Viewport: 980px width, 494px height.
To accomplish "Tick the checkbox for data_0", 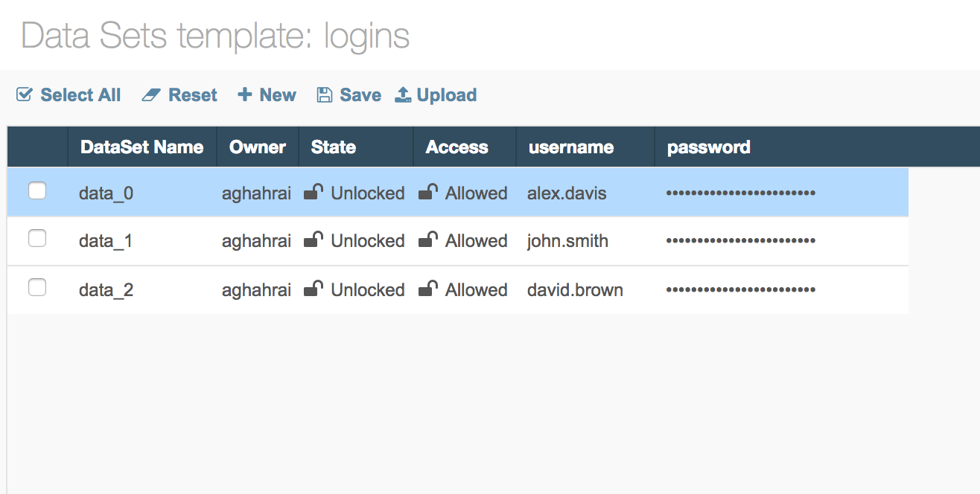I will tap(37, 191).
